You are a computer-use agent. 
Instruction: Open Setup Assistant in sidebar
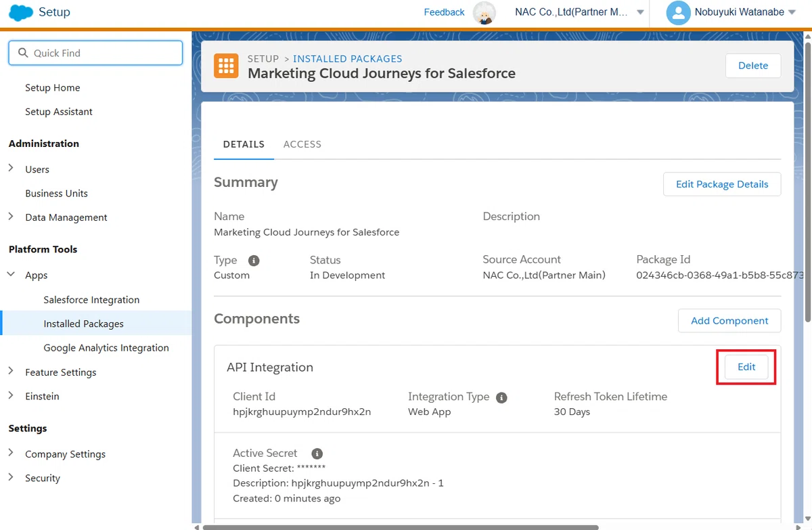click(59, 112)
